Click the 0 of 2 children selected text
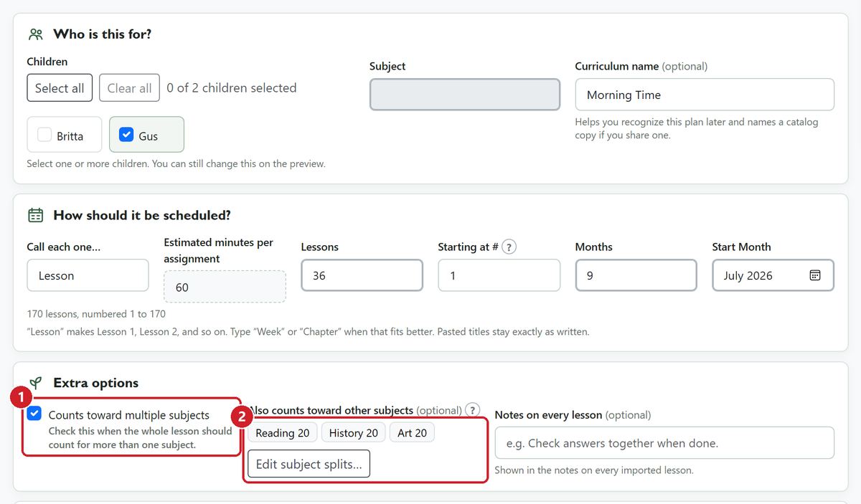 (x=232, y=88)
